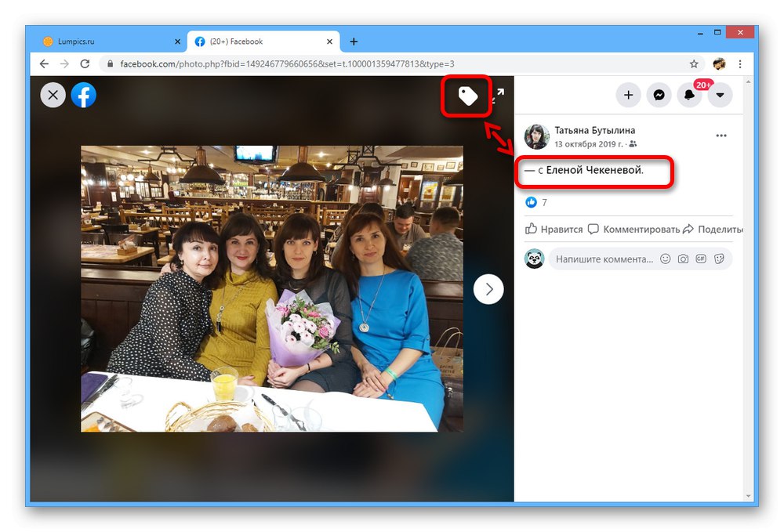
Task: Insert a GIF into the comment
Action: point(701,259)
